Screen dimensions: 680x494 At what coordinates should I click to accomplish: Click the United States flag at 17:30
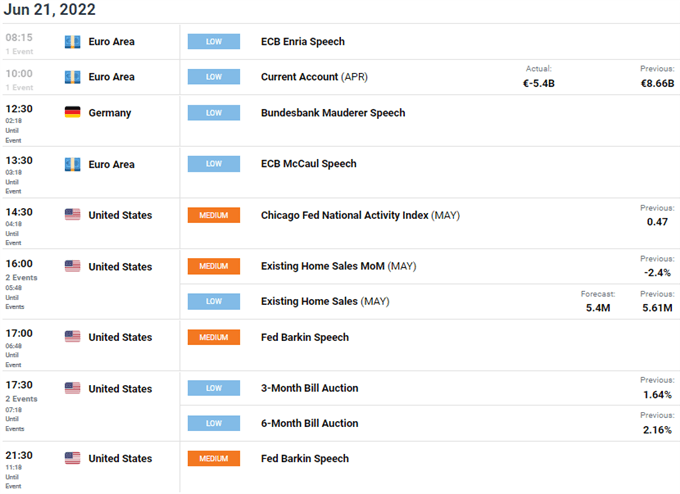72,388
